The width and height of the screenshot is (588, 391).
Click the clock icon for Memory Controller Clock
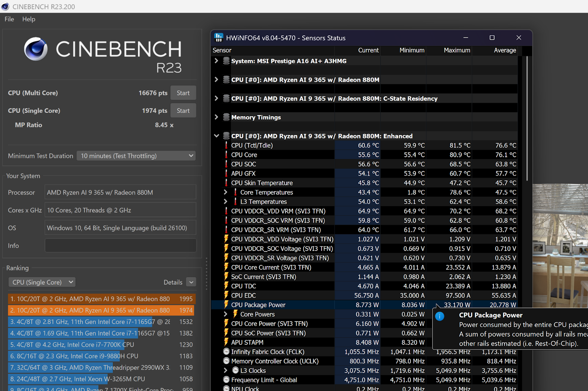(226, 361)
